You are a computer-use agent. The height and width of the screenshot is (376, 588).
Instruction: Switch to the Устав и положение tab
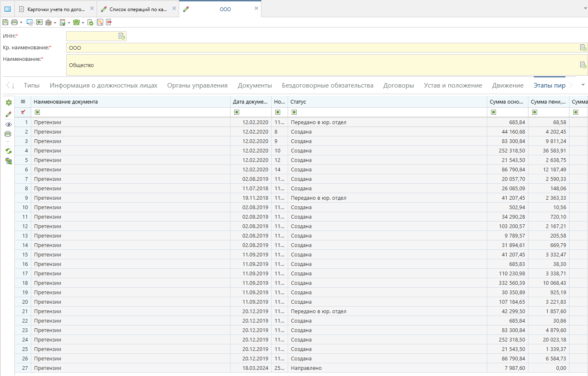click(x=453, y=85)
